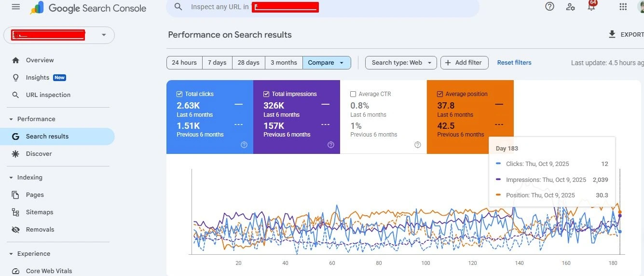Screen dimensions: 644x276
Task: Select the 24 hours date range
Action: 184,63
